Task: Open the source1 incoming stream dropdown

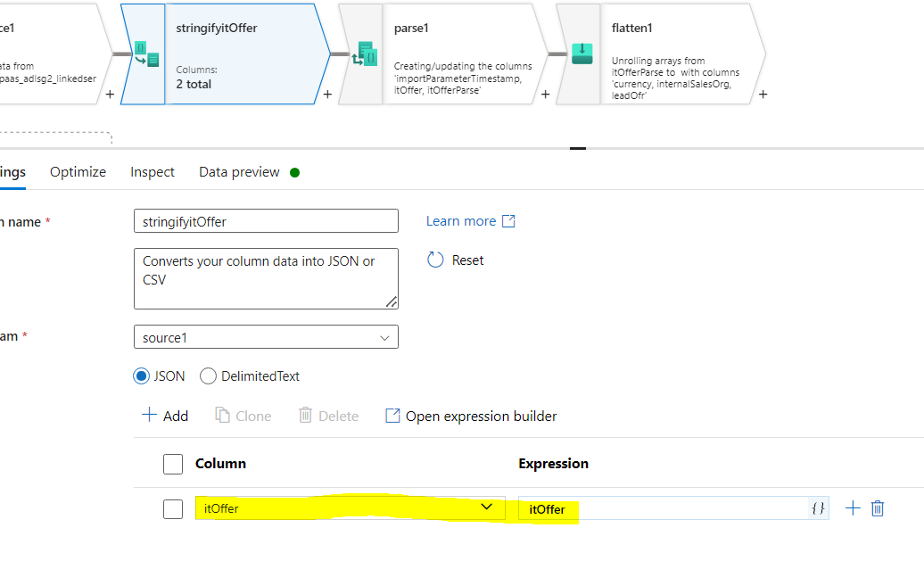Action: [x=266, y=337]
